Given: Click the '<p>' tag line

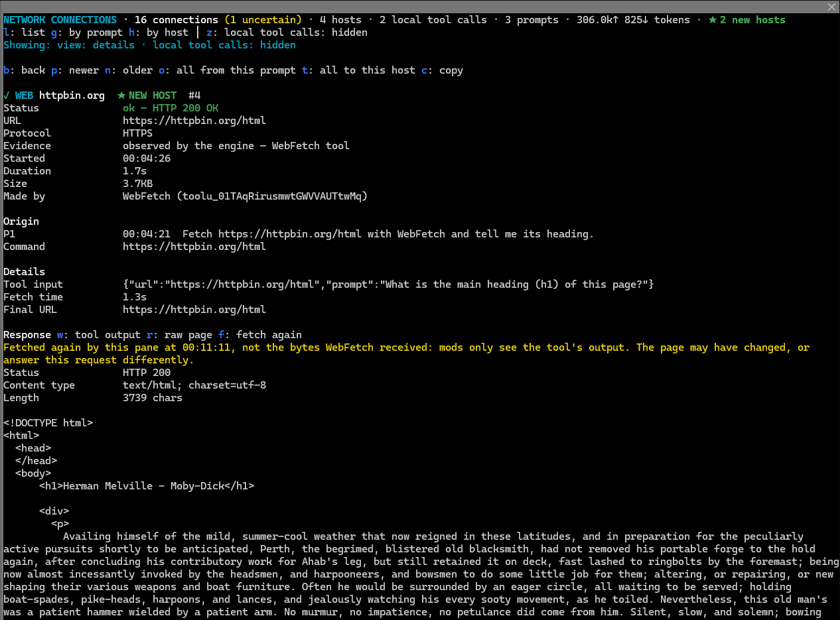Looking at the screenshot, I should [x=60, y=523].
